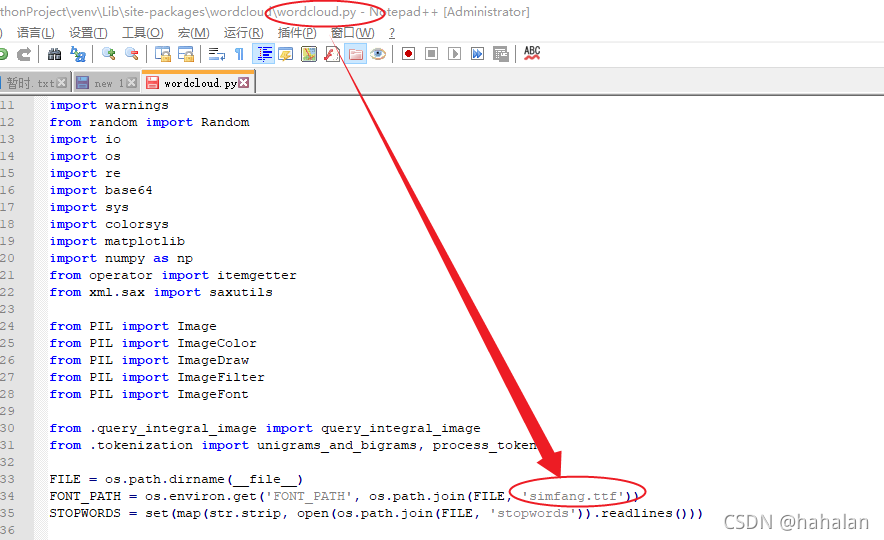The width and height of the screenshot is (884, 540).
Task: Click 'os.path.dirname' on line 33
Action: [x=165, y=479]
